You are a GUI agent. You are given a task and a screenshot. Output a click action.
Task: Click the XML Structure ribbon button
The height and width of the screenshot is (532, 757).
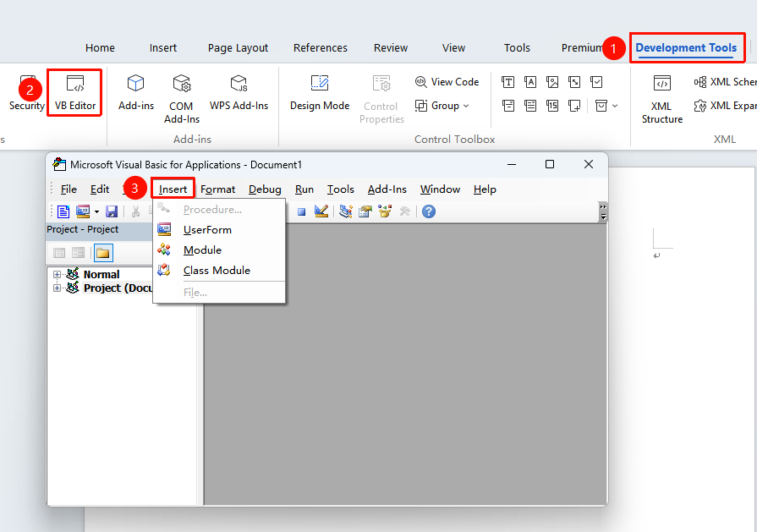point(662,99)
